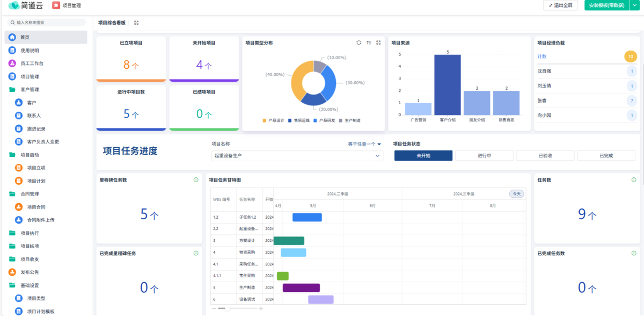The image size is (644, 316).
Task: Click the sort icon on 项目类型分布 chart
Action: tap(369, 42)
